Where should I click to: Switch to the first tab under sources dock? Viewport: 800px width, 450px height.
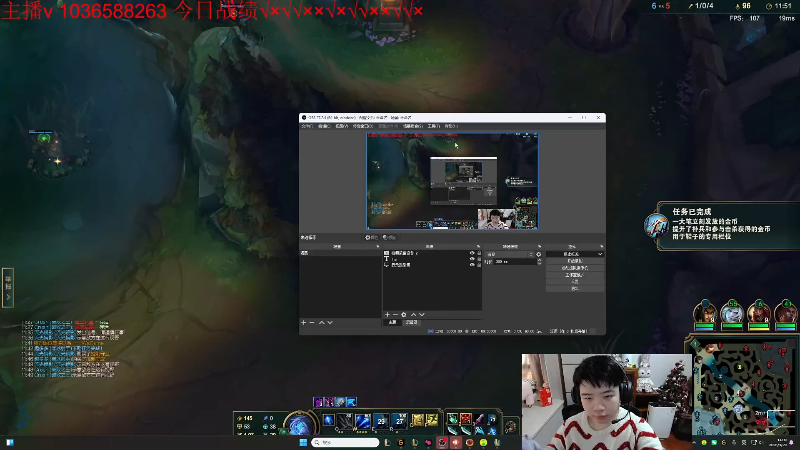click(392, 322)
